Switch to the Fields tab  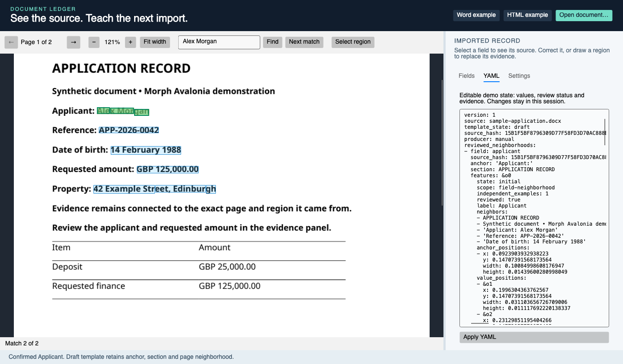(466, 76)
